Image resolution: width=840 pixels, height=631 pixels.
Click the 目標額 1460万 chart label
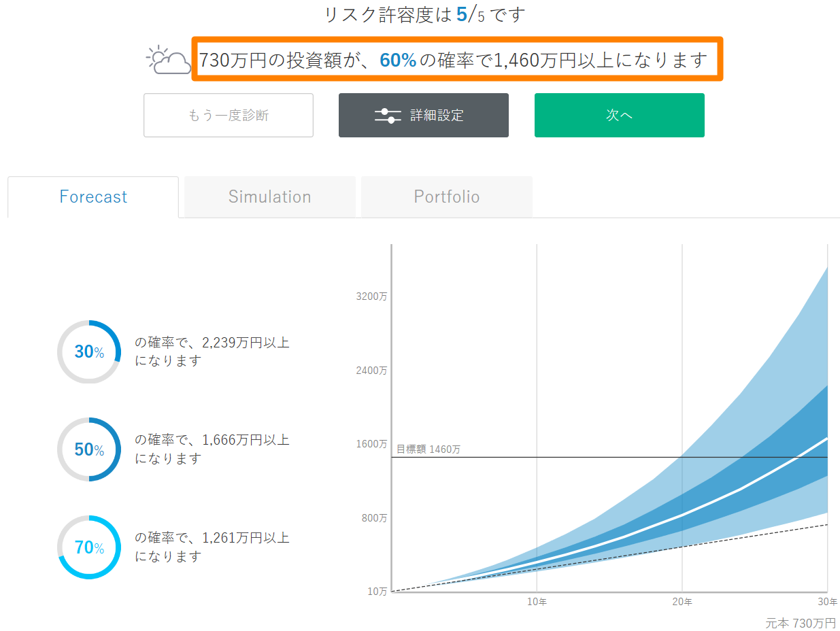429,449
